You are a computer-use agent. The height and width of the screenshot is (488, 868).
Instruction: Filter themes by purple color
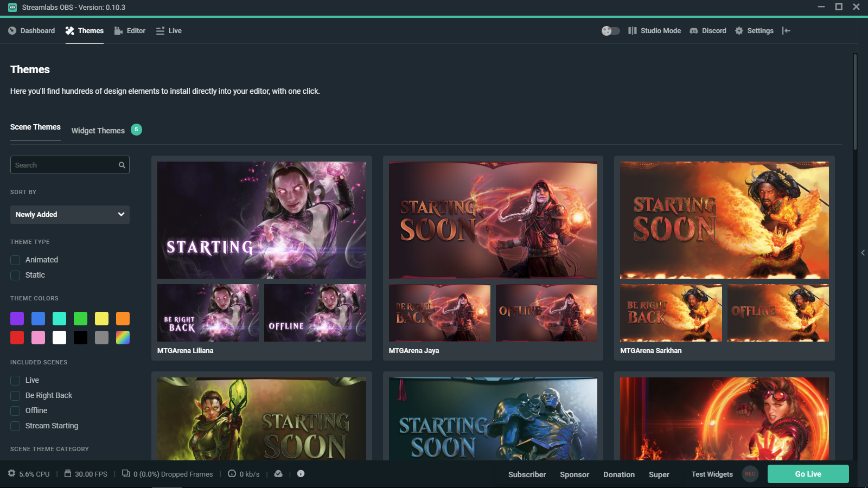[x=17, y=318]
